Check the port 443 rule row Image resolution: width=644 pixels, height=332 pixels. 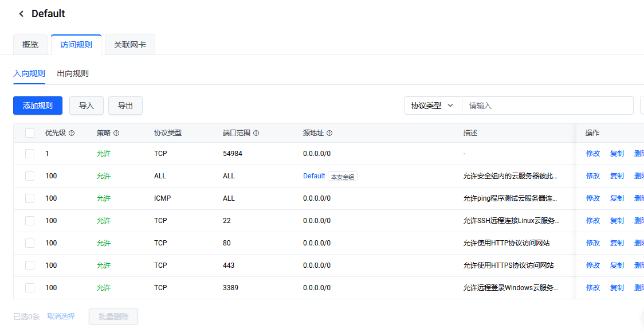tap(30, 265)
